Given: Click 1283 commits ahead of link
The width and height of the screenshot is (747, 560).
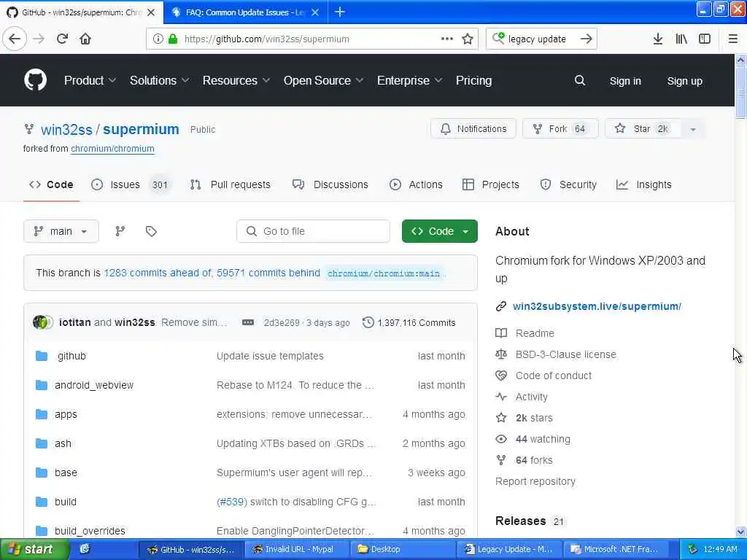Looking at the screenshot, I should click(x=158, y=273).
